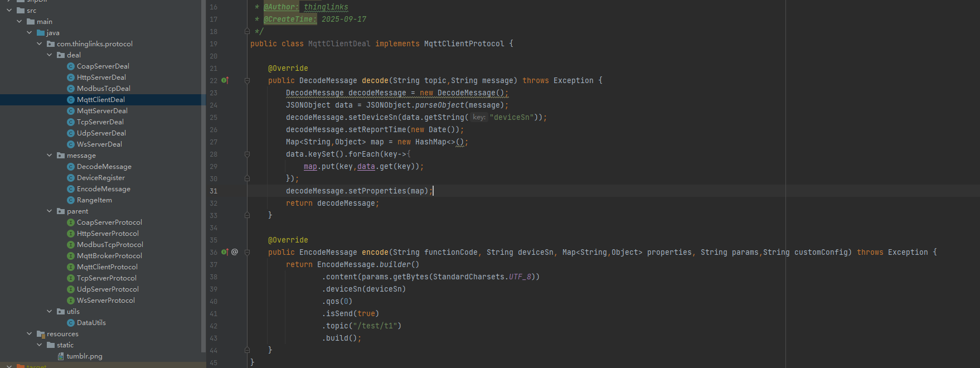This screenshot has height=368, width=980.
Task: Click the implements gutter icon on line 36
Action: click(x=225, y=252)
